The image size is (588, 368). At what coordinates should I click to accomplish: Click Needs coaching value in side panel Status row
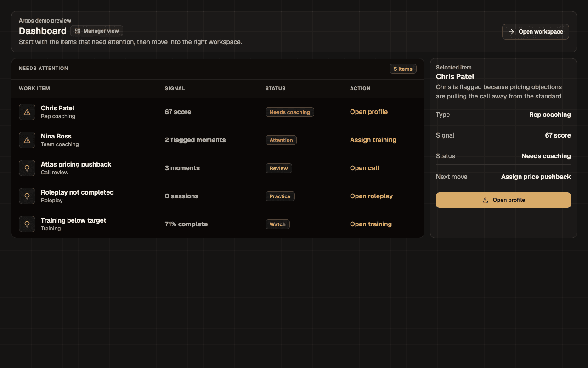coord(546,156)
